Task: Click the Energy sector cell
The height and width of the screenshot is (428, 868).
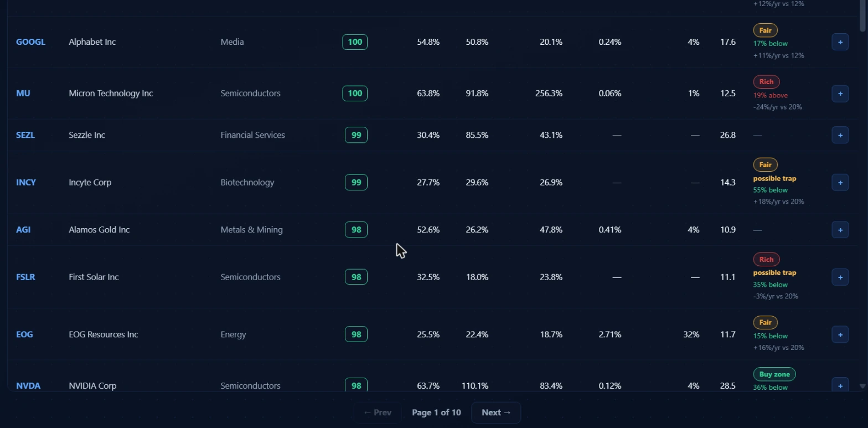Action: tap(233, 334)
